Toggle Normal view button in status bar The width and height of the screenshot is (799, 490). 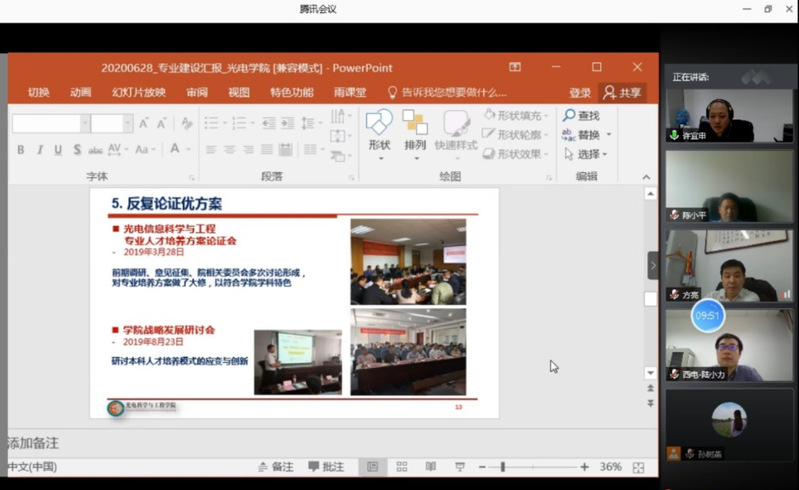click(372, 467)
